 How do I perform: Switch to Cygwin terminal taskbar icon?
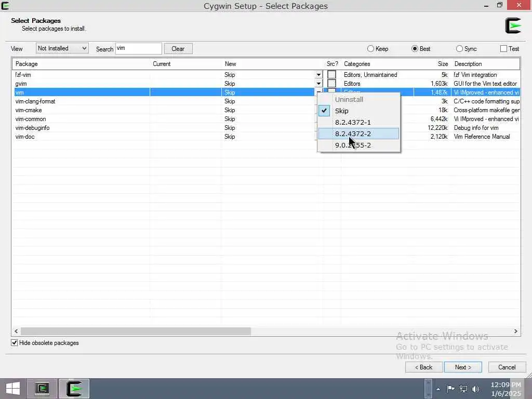point(42,389)
